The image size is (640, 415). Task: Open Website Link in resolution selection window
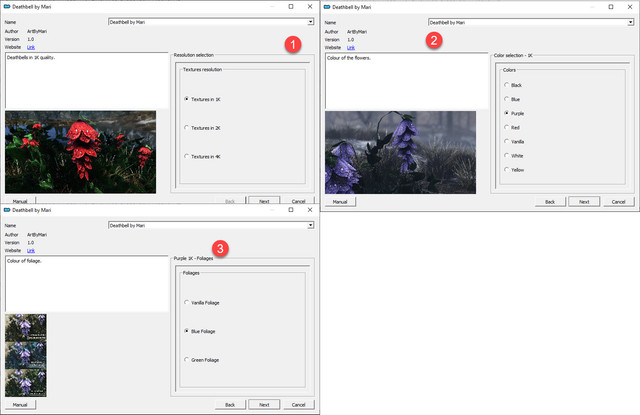tap(31, 47)
